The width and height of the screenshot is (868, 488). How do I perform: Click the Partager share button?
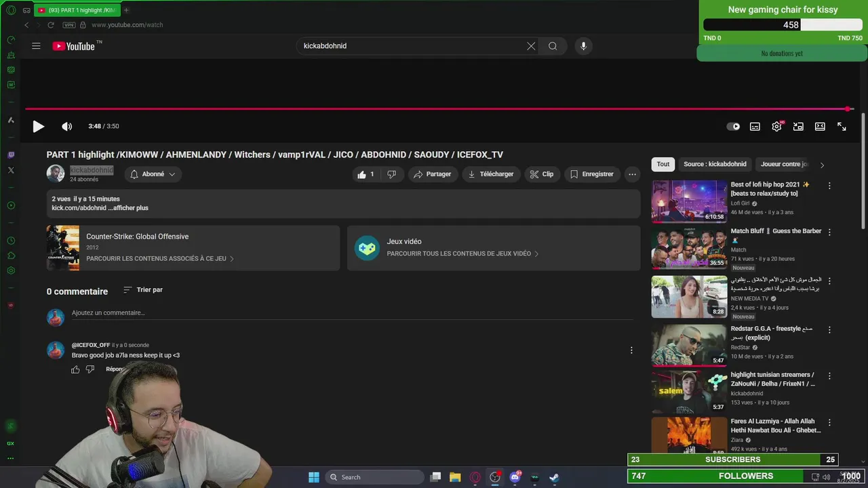[433, 174]
